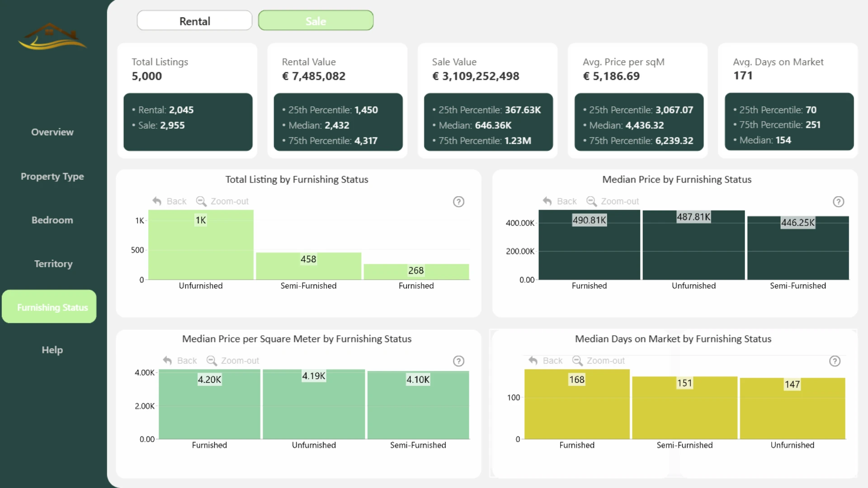Click the house logo icon

click(52, 36)
